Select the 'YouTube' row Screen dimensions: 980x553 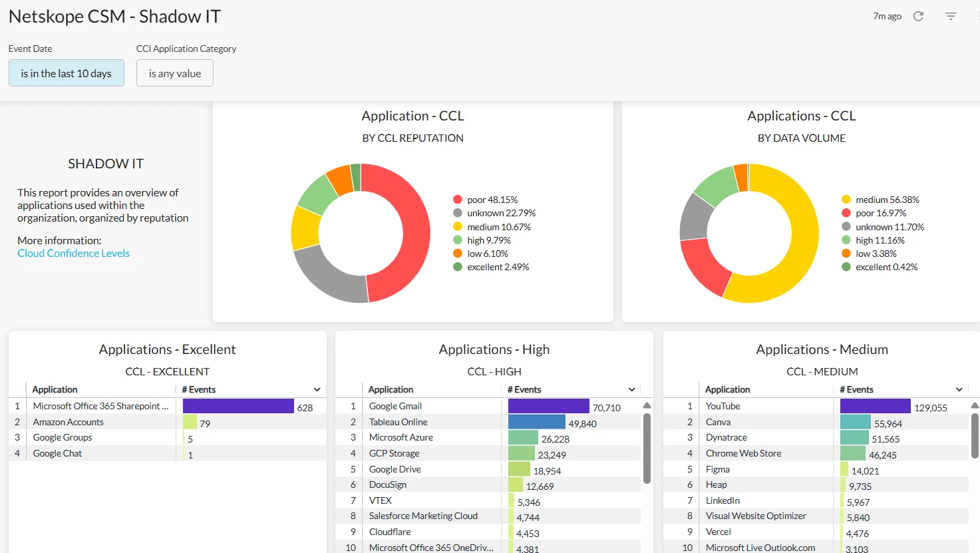(x=816, y=406)
